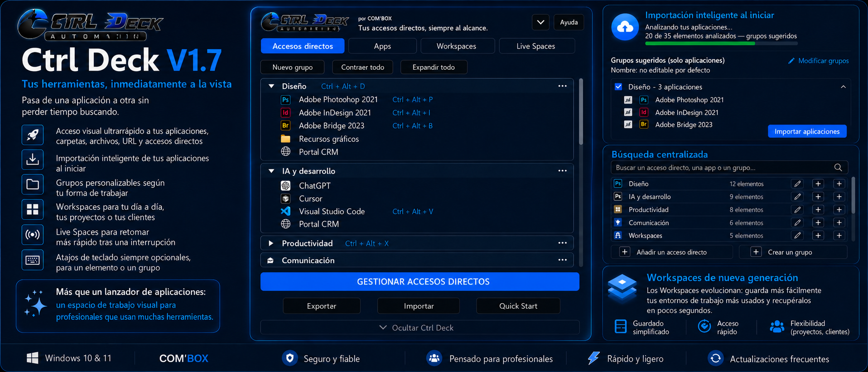Click the Ps icon in suggested Diseño group
This screenshot has width=868, height=372.
[x=644, y=100]
